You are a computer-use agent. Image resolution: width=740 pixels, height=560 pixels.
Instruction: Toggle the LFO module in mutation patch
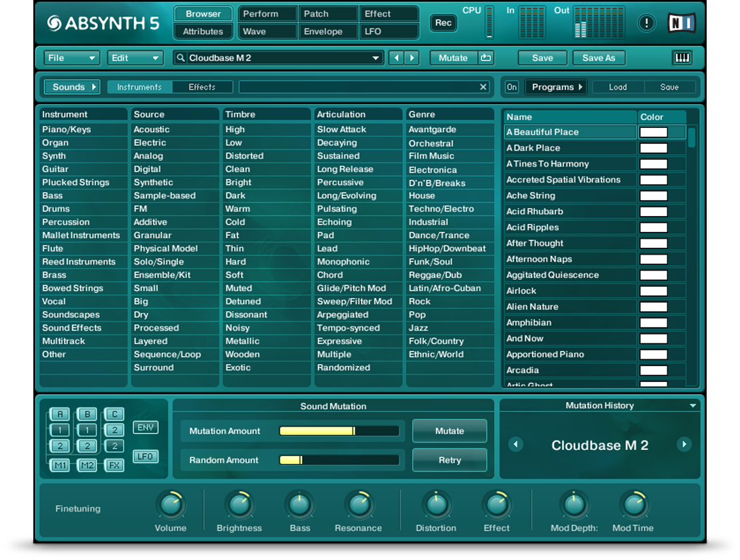coord(145,457)
